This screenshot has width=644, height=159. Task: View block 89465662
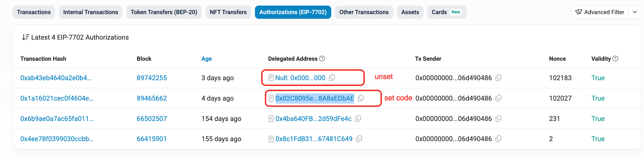pos(152,98)
